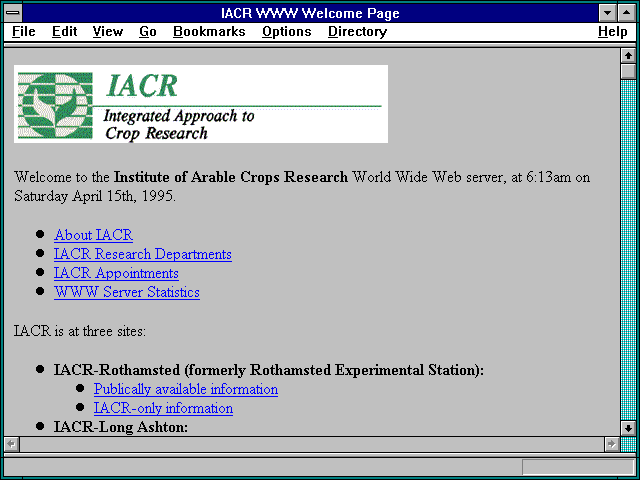The height and width of the screenshot is (480, 640).
Task: Open the Bookmarks menu
Action: click(x=209, y=31)
